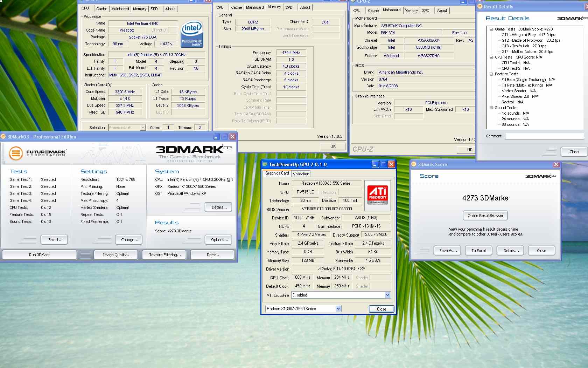
Task: Click Close in Result Details window
Action: 574,152
